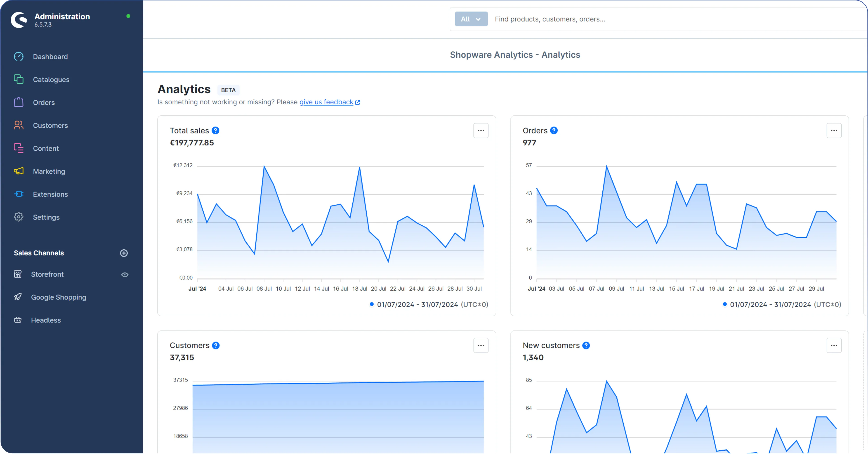Click the Orders shopping bag icon

19,102
